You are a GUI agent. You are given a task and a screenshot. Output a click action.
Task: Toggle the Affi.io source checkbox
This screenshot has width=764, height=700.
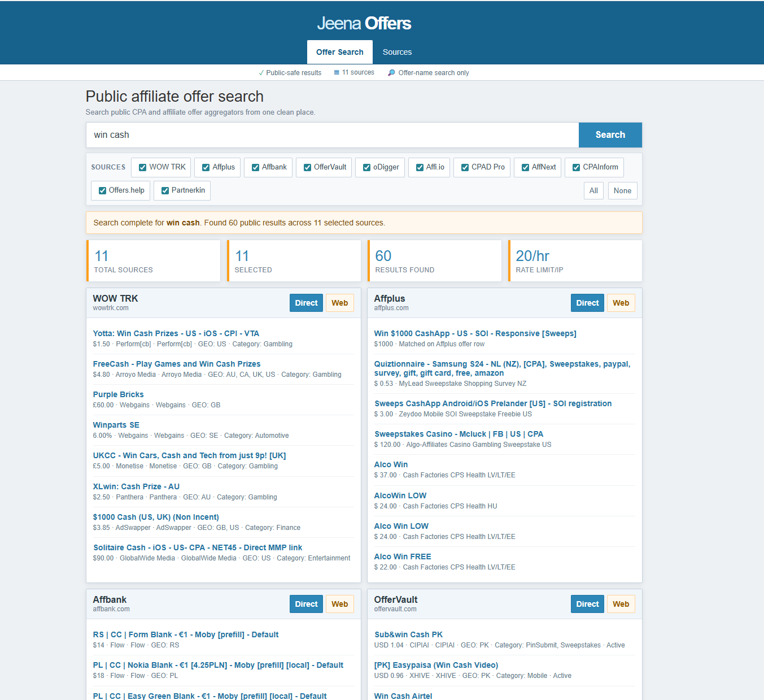420,167
